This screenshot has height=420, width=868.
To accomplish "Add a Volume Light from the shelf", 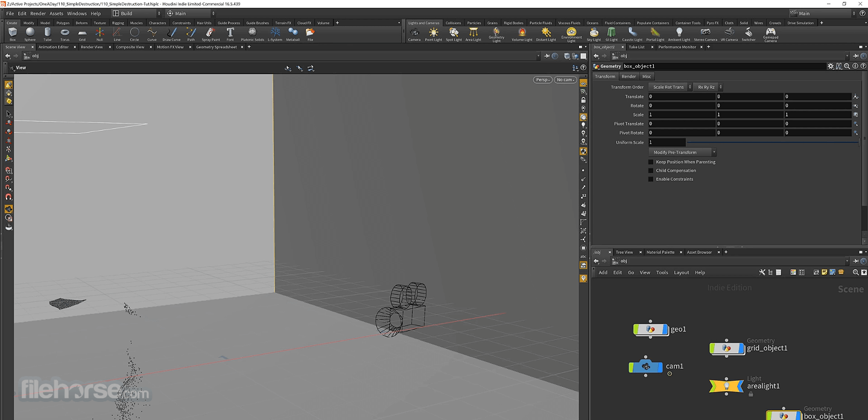I will pyautogui.click(x=522, y=34).
